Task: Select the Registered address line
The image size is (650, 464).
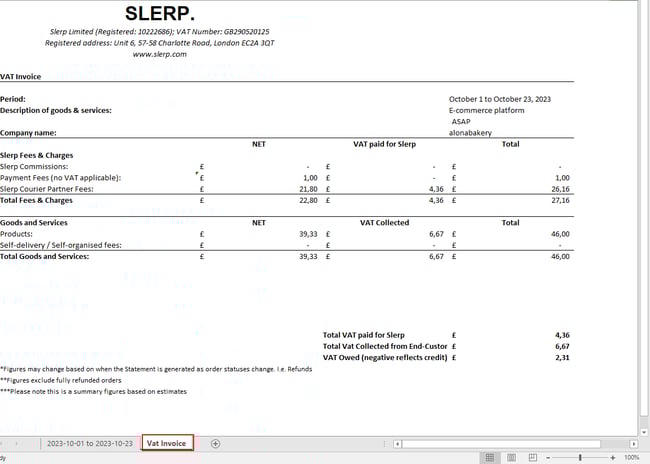Action: pos(160,43)
